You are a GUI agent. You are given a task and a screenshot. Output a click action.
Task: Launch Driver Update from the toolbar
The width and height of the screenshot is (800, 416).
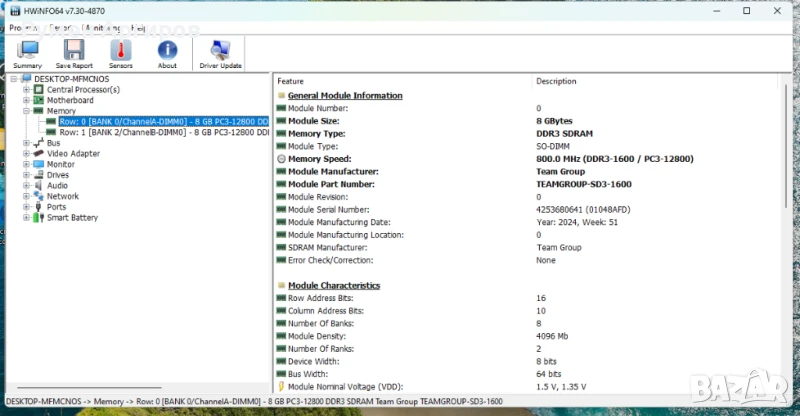click(220, 52)
